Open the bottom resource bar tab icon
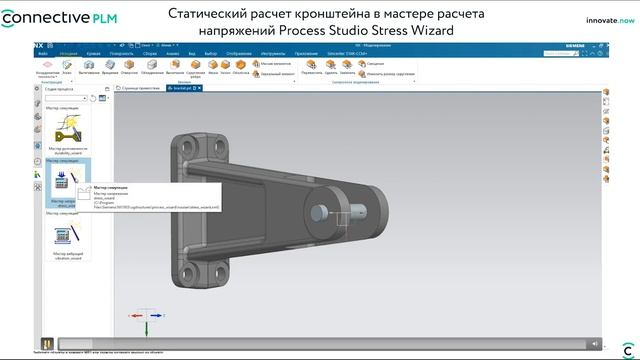 [38, 187]
